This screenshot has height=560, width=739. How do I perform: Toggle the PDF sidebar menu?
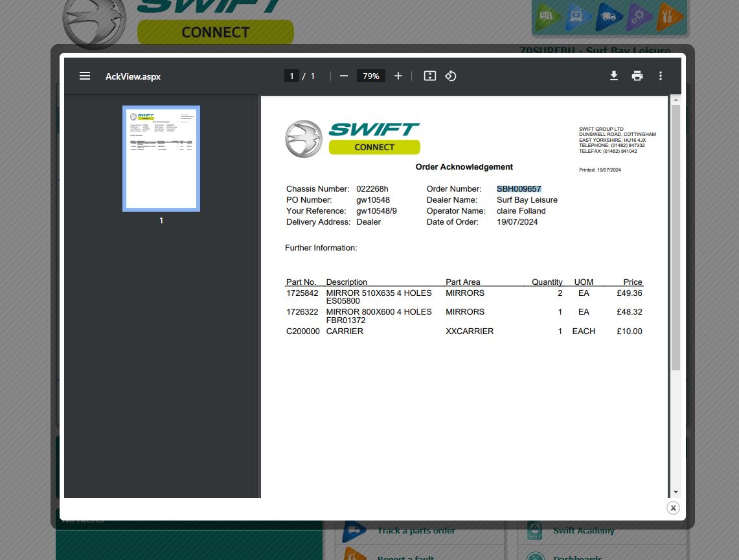85,76
